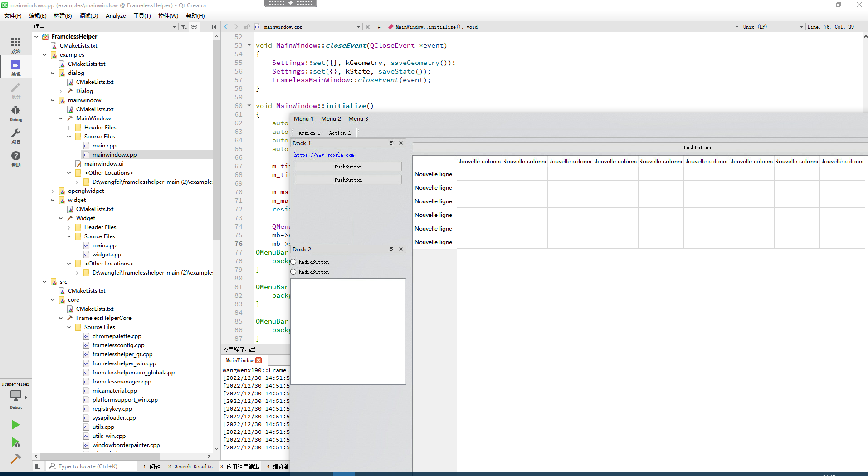Run the project with the green arrow button
The height and width of the screenshot is (476, 868).
click(15, 425)
